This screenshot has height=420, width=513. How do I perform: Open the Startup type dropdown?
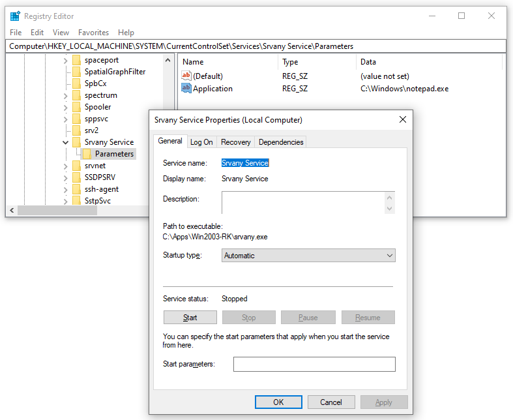(x=308, y=256)
